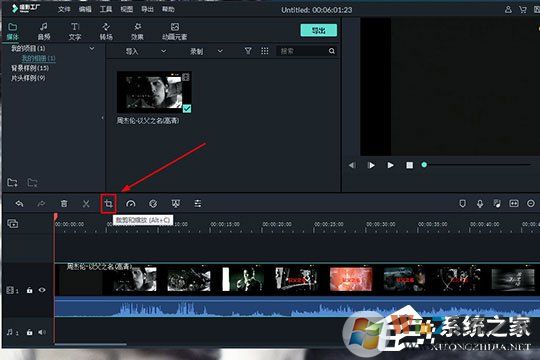Image resolution: width=540 pixels, height=360 pixels.
Task: Toggle the lock on audio track 1
Action: point(30,332)
